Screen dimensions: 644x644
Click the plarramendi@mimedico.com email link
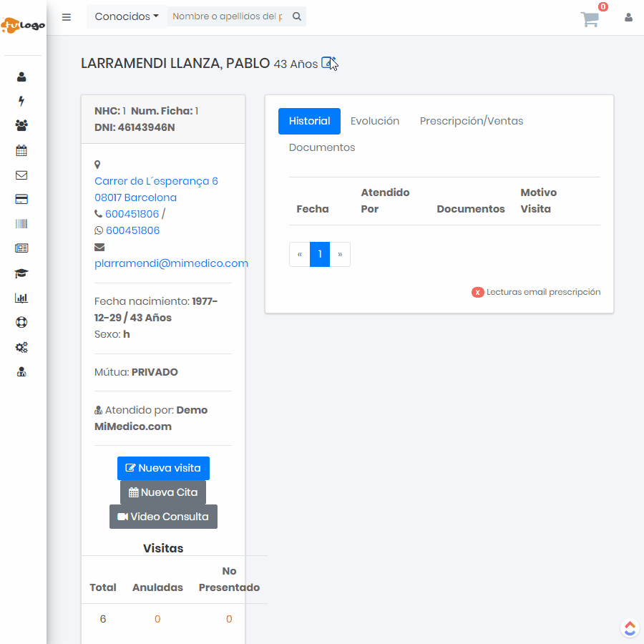click(x=171, y=263)
